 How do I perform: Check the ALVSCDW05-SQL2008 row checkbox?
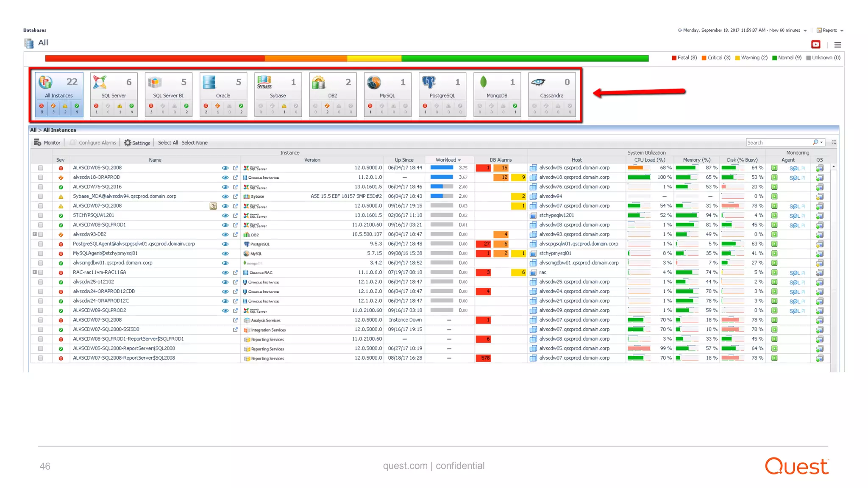(41, 168)
